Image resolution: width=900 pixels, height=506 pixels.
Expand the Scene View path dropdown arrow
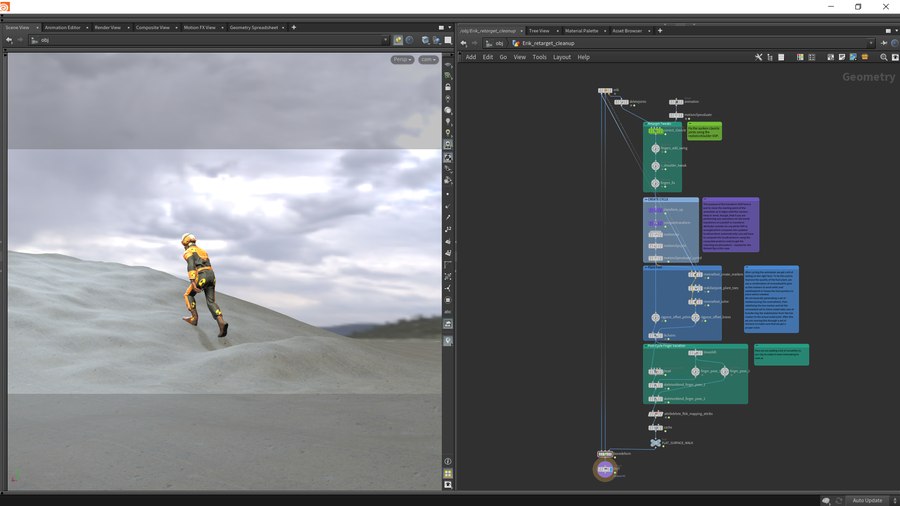click(386, 40)
